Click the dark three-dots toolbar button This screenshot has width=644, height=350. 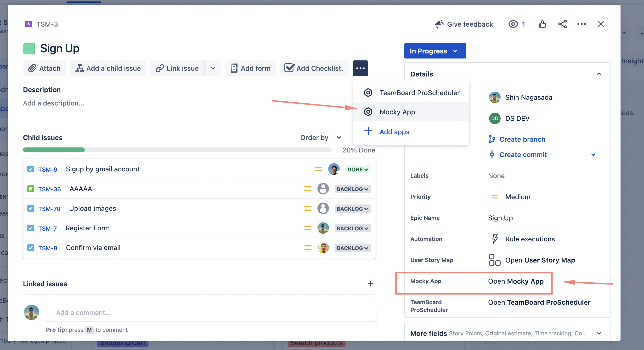360,68
